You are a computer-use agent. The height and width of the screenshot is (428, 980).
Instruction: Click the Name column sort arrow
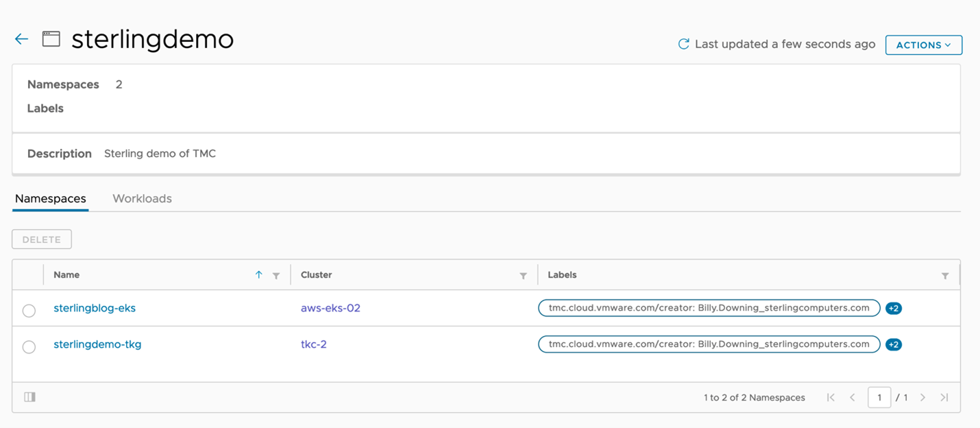pyautogui.click(x=258, y=275)
